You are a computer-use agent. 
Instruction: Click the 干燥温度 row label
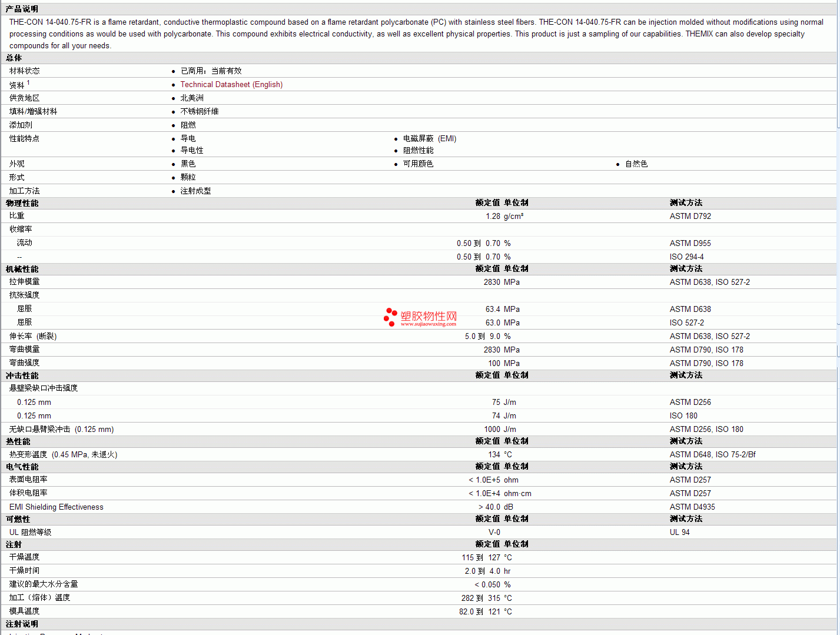pos(25,557)
